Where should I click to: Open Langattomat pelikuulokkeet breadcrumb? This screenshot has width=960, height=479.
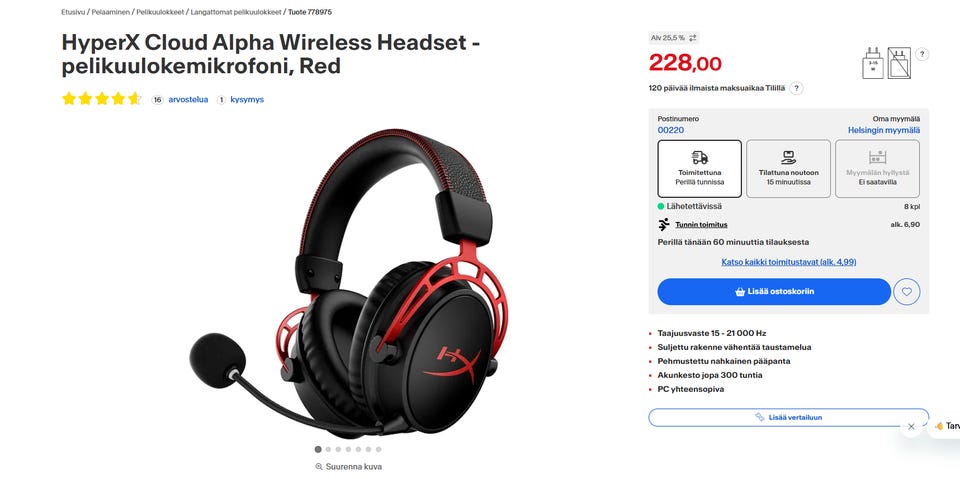coord(236,12)
